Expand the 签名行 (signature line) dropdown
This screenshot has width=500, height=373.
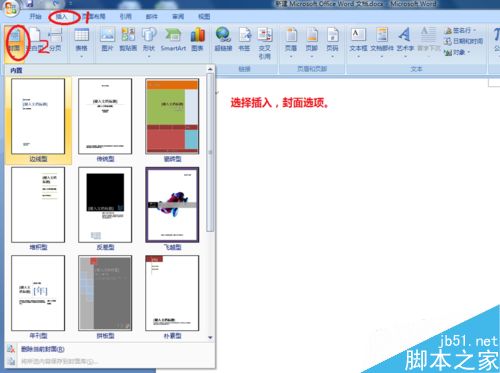[x=460, y=31]
